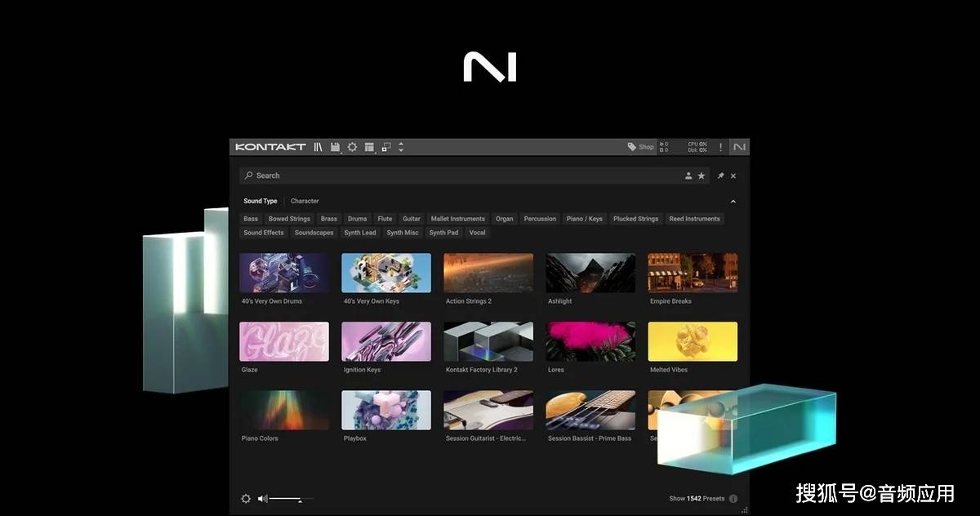This screenshot has width=980, height=516.
Task: Click the workspace view icon next to settings
Action: tap(369, 146)
